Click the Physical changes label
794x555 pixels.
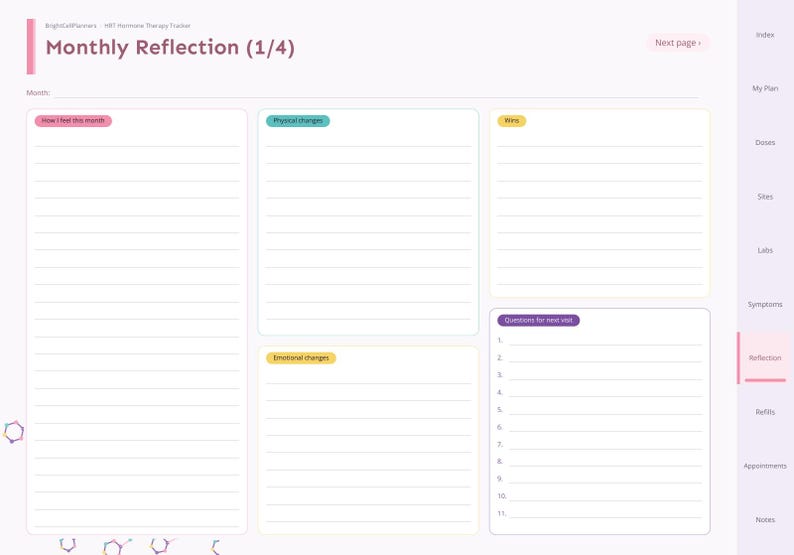click(298, 121)
